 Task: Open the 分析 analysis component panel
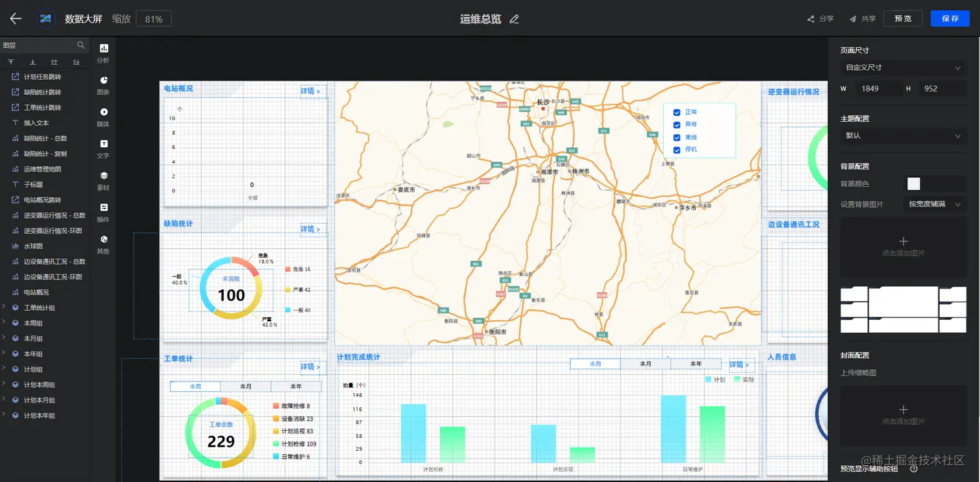(104, 53)
